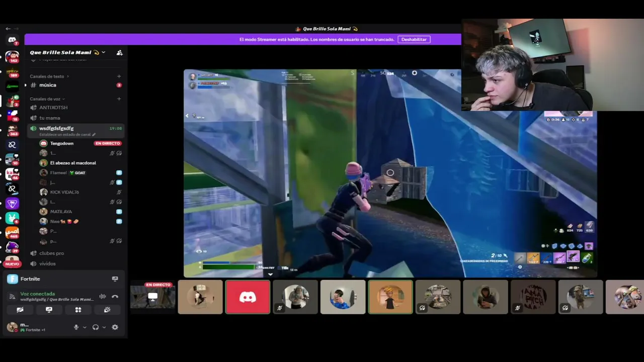Select the Flameel GOAT member row
This screenshot has width=644, height=362.
80,172
